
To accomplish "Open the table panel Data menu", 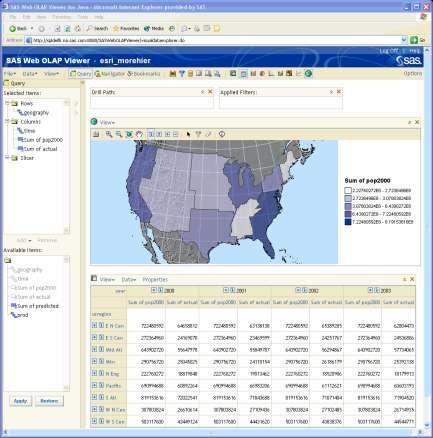I will [x=129, y=279].
